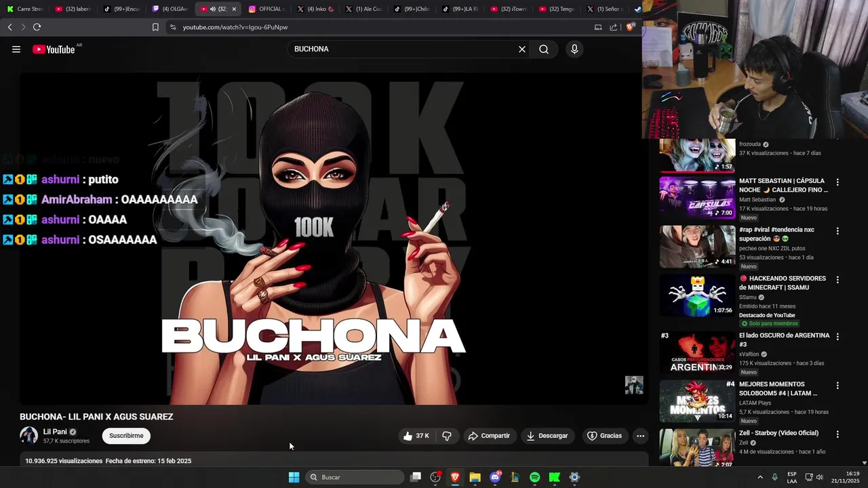Open the three-dot more actions menu under the video
This screenshot has height=488, width=868.
click(640, 436)
